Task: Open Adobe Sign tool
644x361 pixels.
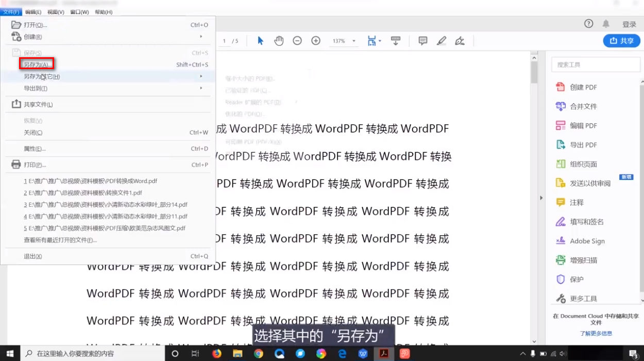Action: click(x=580, y=241)
